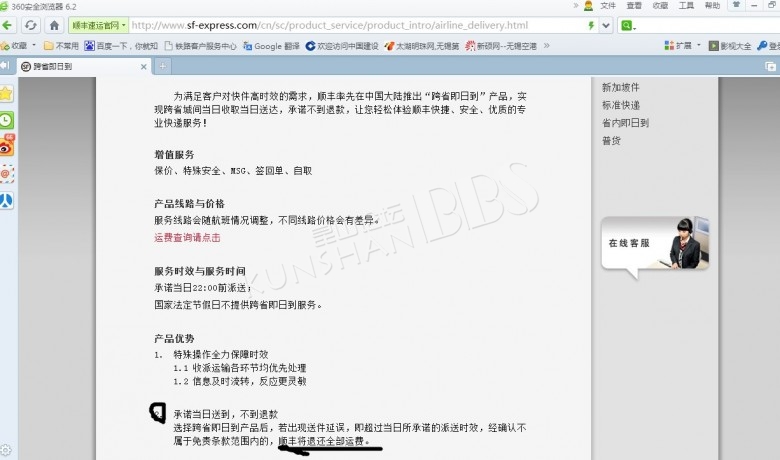Open the 太湖明珠网 bookmark
Screen dimensions: 780x460
[x=421, y=46]
